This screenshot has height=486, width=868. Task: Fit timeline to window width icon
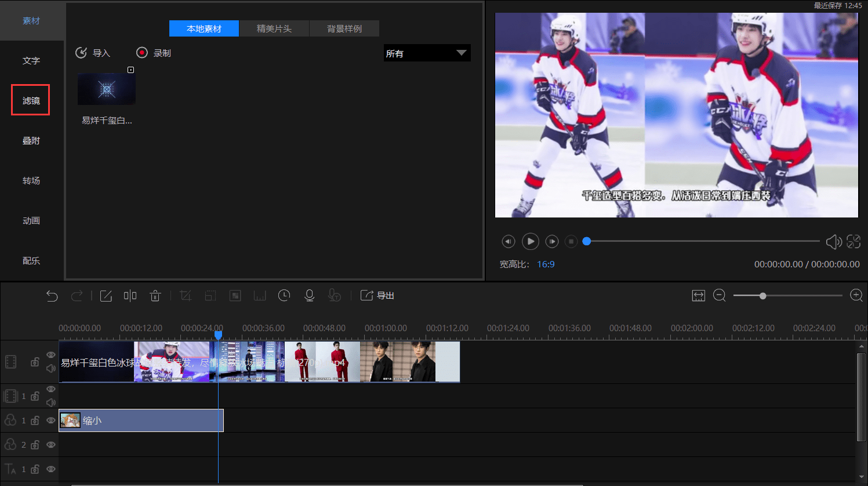[x=698, y=296]
